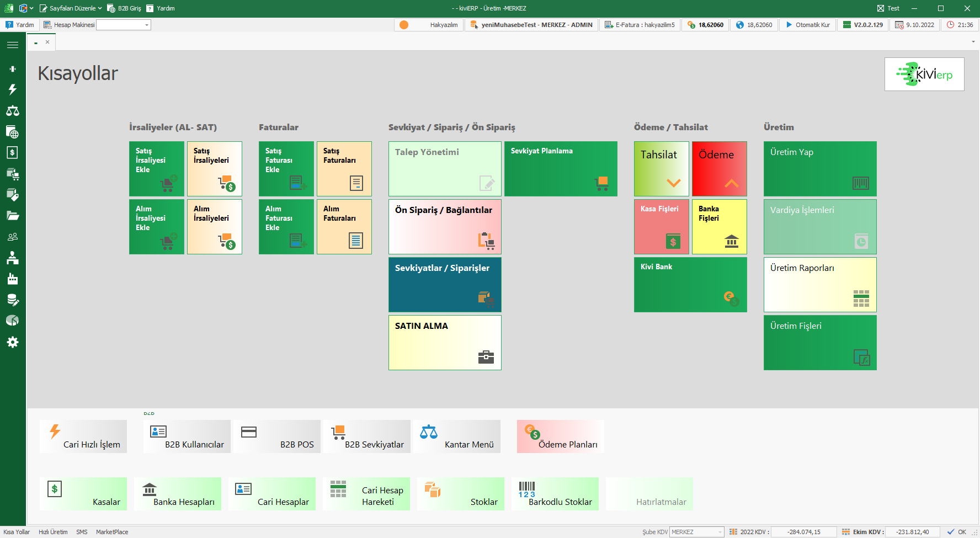This screenshot has height=538, width=980.
Task: Click the dollar sign sidebar icon
Action: point(13,153)
